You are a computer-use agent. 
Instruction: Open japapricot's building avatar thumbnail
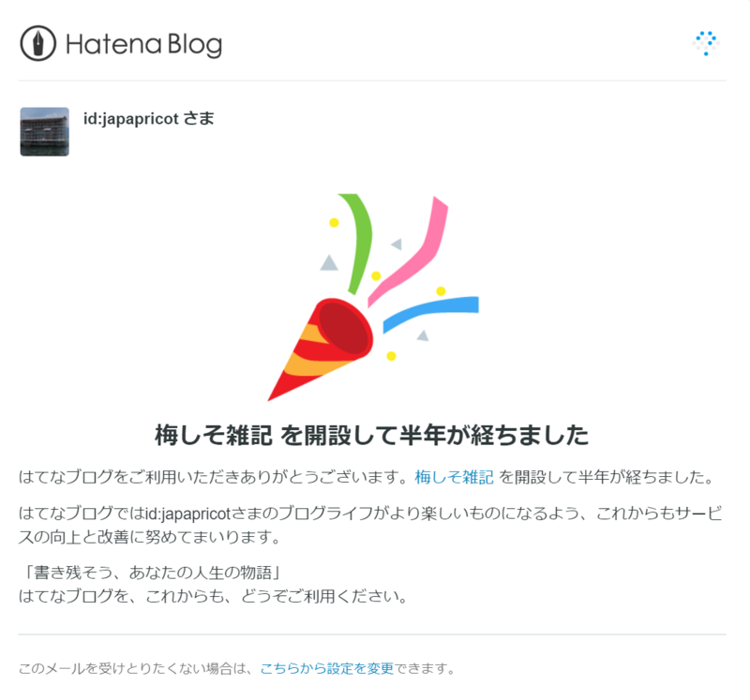point(44,131)
